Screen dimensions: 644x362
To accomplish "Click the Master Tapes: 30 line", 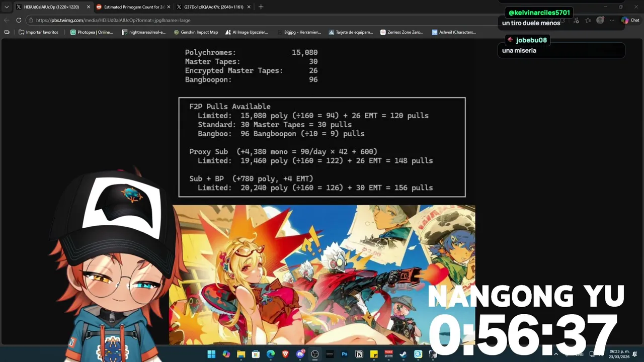I will [x=251, y=61].
